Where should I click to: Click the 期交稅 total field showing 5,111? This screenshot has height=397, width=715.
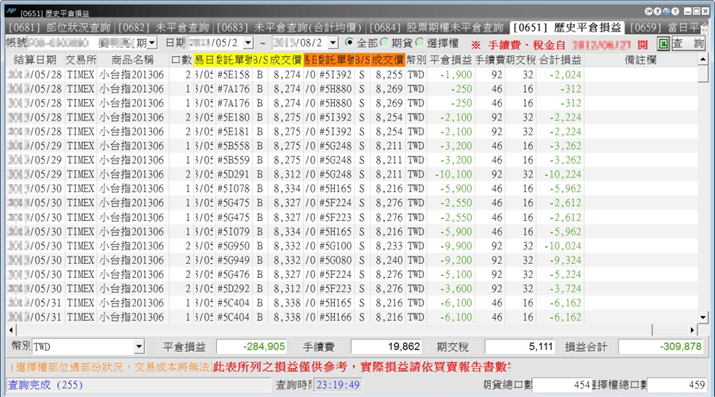coord(520,347)
